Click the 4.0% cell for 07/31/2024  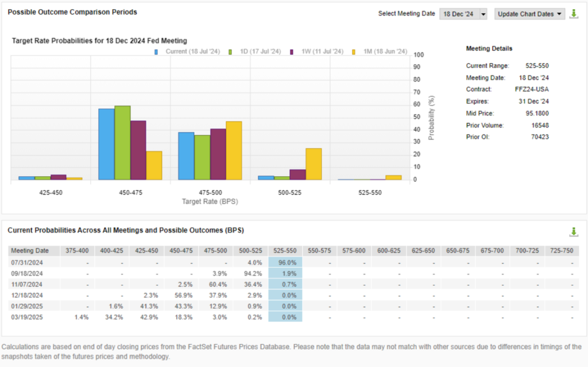250,262
